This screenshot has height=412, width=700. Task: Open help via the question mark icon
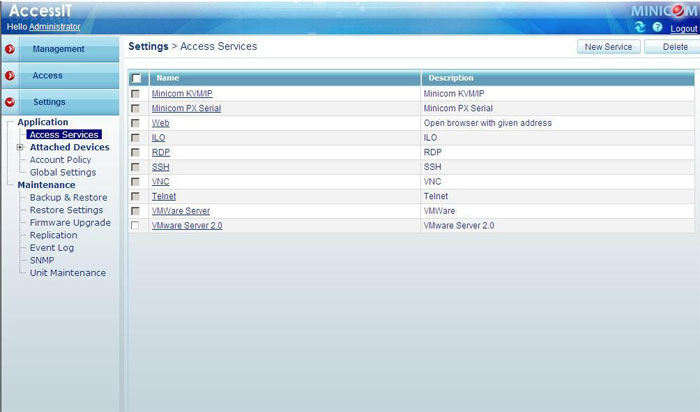(658, 28)
